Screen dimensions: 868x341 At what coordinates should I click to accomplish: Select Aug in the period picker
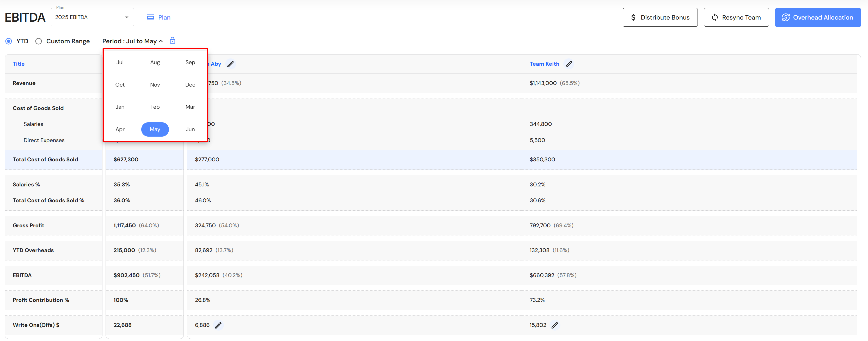(x=155, y=62)
